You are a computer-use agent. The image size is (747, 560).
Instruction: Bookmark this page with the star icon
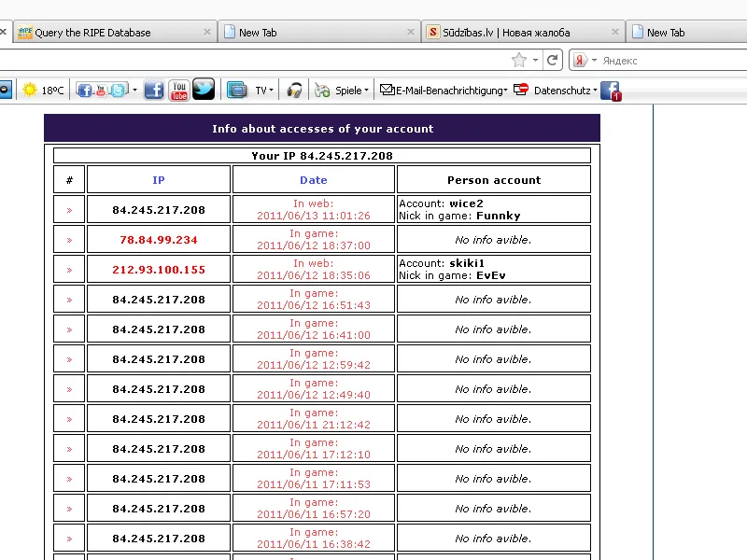point(519,61)
